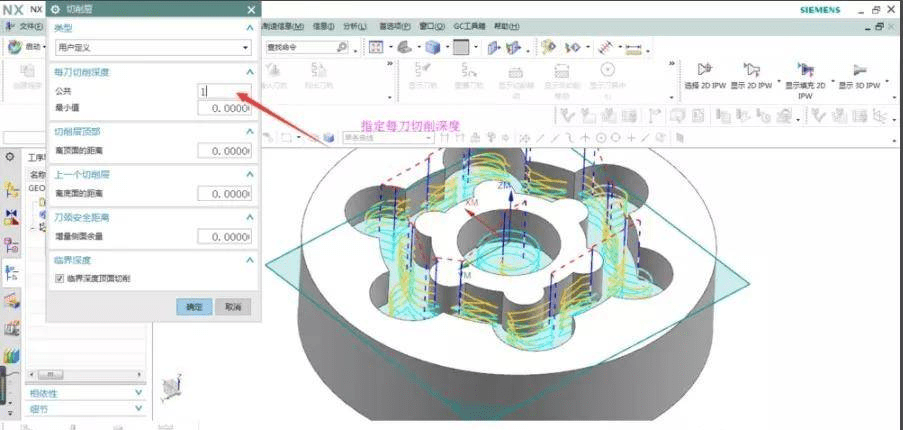This screenshot has height=430, width=903.
Task: Open the 信息(I) menu
Action: click(324, 26)
